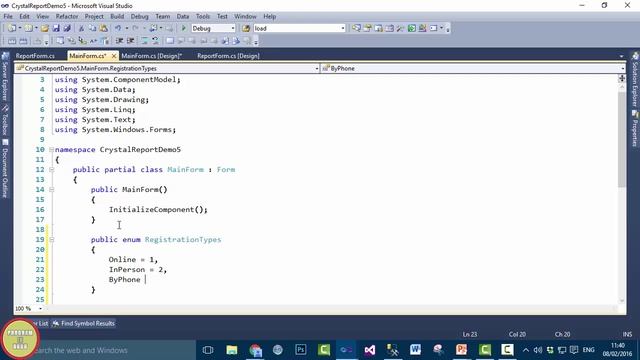The height and width of the screenshot is (360, 640).
Task: Open the Help menu
Action: [x=269, y=16]
